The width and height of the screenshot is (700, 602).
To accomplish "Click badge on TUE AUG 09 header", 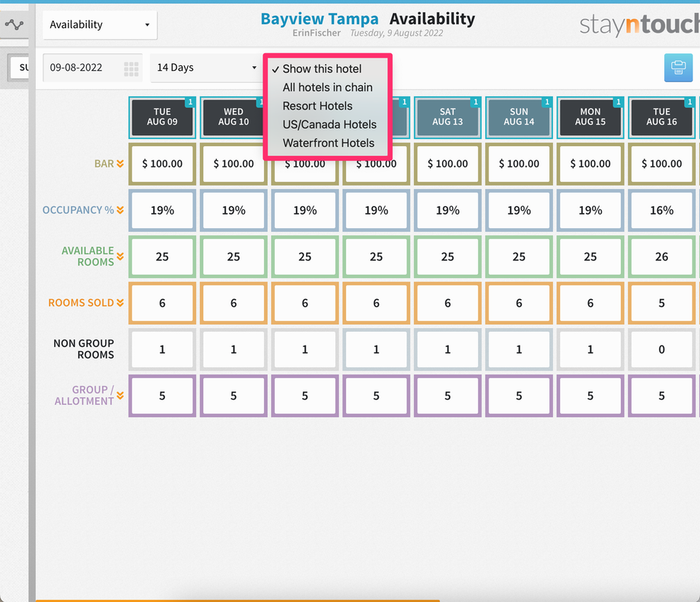I will pyautogui.click(x=190, y=102).
